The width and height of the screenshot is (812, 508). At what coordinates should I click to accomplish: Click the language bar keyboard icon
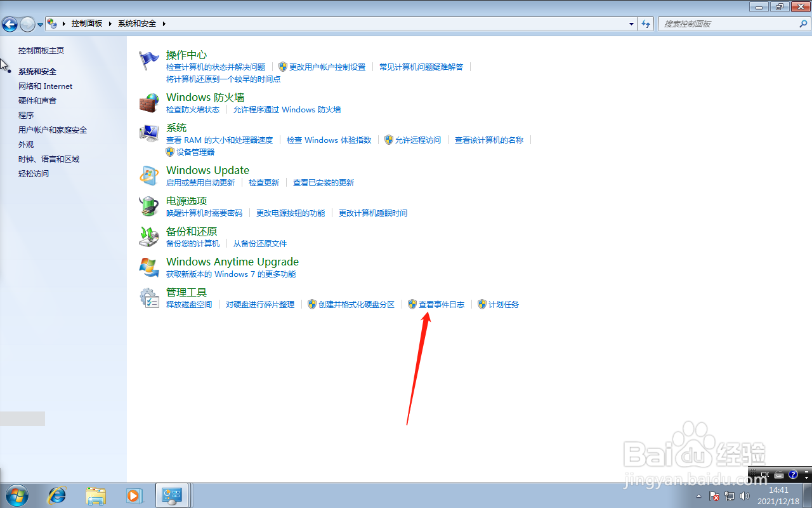pyautogui.click(x=779, y=474)
